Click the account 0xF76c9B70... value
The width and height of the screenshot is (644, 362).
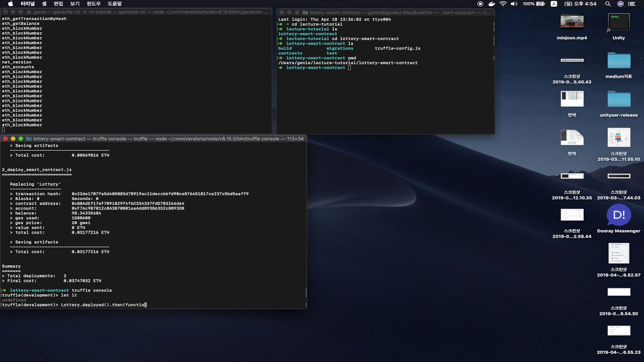click(128, 208)
